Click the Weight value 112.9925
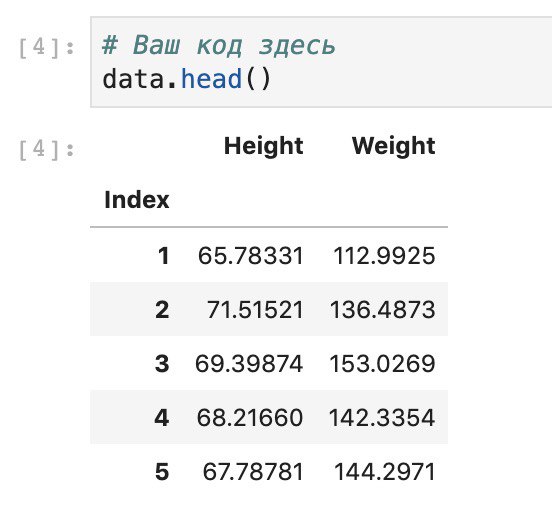552x518 pixels. click(x=384, y=256)
